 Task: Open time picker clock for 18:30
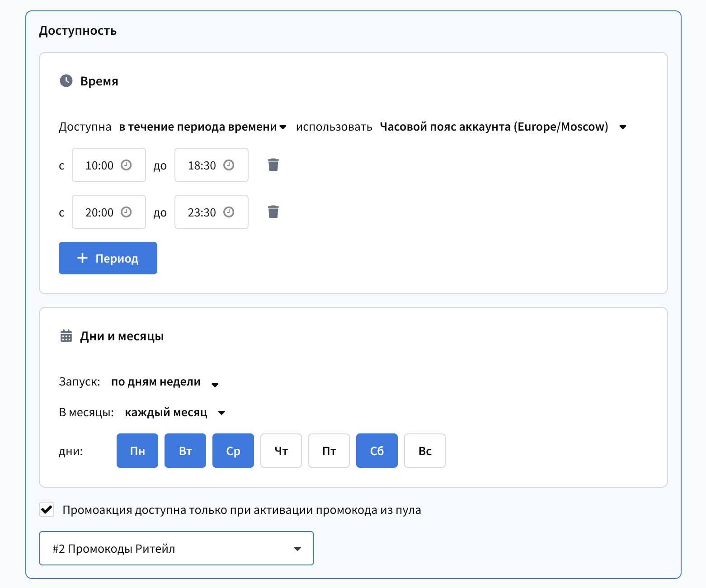point(229,165)
